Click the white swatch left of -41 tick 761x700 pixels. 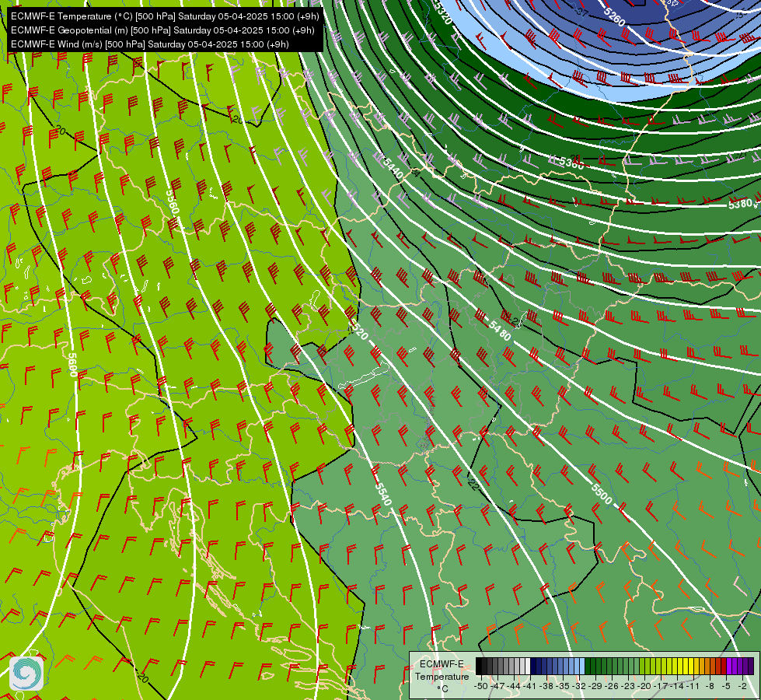(528, 666)
